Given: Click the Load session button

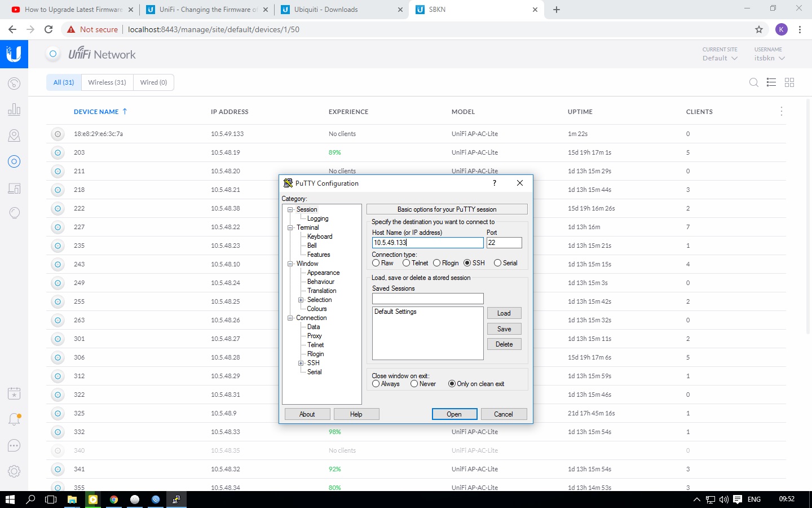Looking at the screenshot, I should click(504, 313).
